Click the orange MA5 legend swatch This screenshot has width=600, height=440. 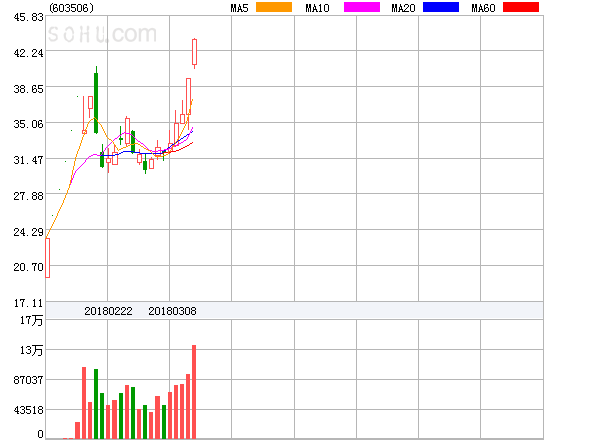tap(274, 7)
